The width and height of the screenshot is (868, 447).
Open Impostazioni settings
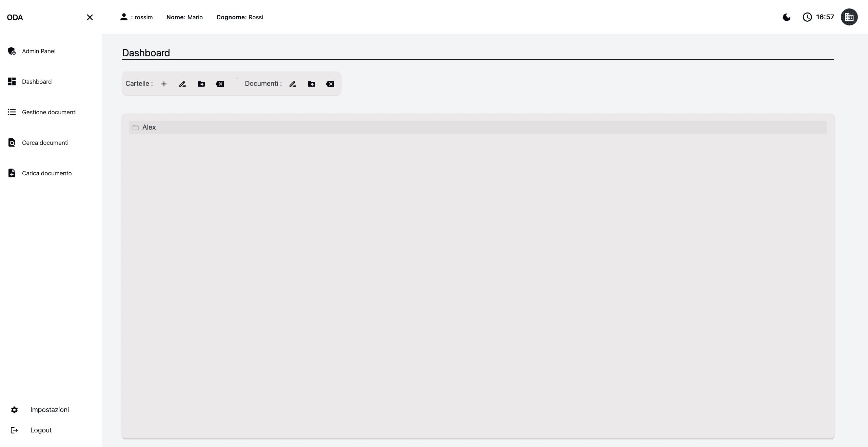tap(50, 410)
